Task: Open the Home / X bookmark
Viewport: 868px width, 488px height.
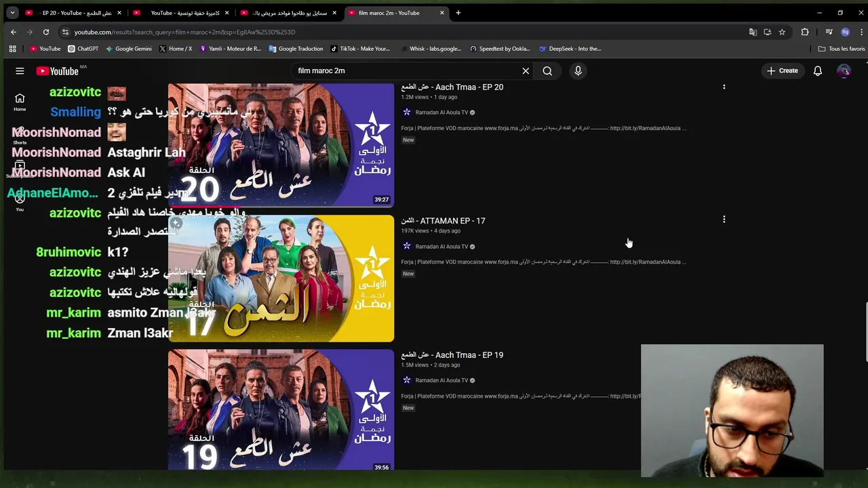Action: pos(175,49)
